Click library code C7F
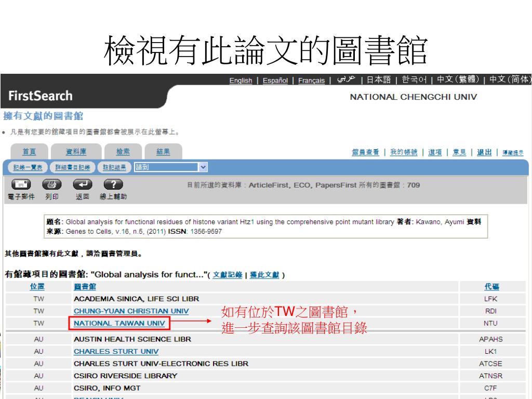The width and height of the screenshot is (532, 399). coord(490,388)
